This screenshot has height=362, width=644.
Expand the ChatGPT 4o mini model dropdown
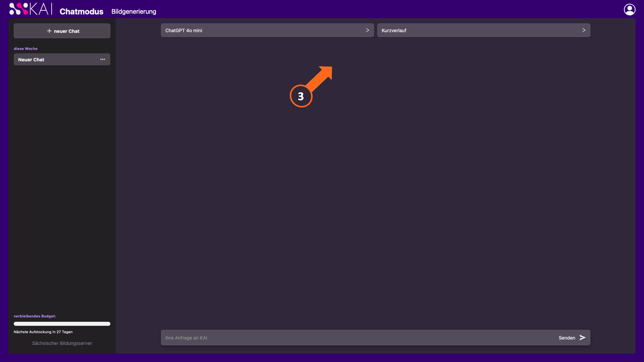[x=267, y=30]
